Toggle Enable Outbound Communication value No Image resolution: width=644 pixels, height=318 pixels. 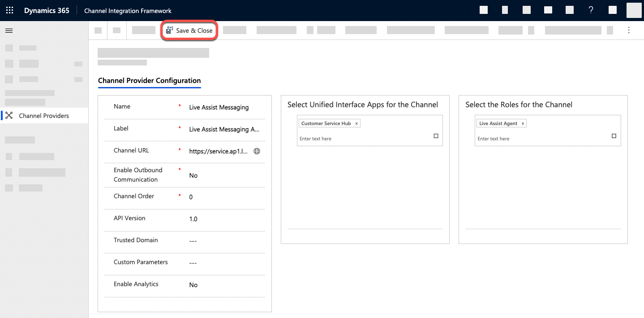pos(193,175)
